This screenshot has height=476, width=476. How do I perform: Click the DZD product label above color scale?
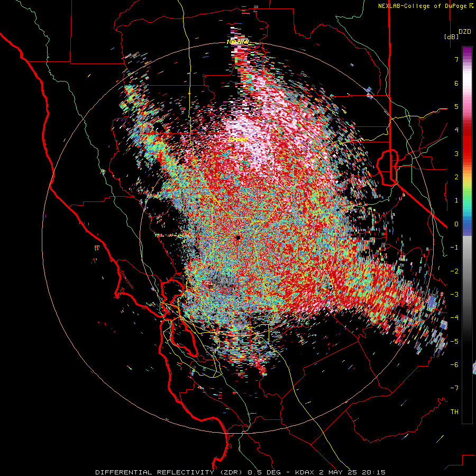coord(464,32)
